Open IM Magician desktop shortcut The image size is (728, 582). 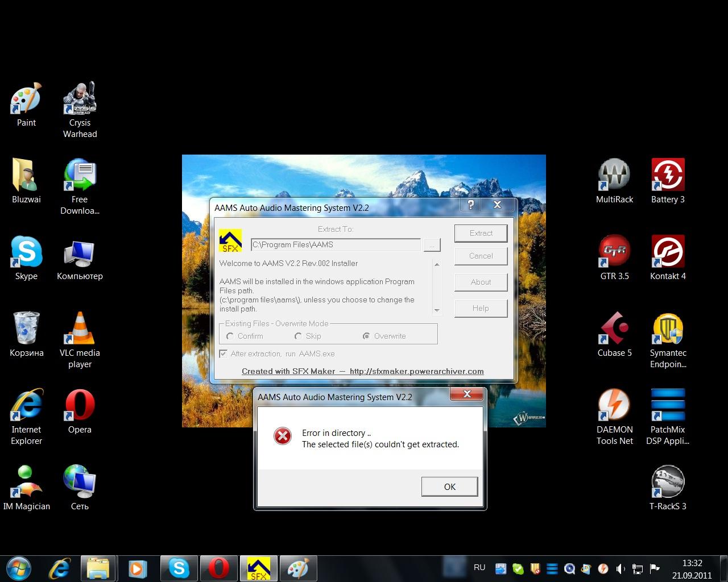click(x=26, y=488)
